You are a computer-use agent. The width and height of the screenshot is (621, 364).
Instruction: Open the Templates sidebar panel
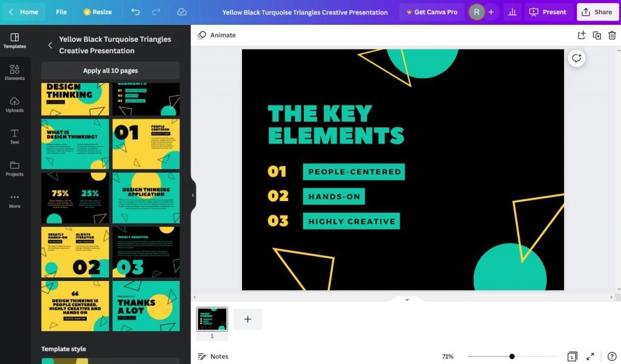[15, 41]
